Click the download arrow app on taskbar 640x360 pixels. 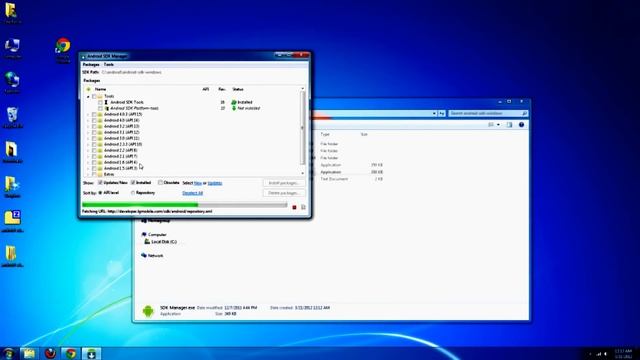coord(91,353)
